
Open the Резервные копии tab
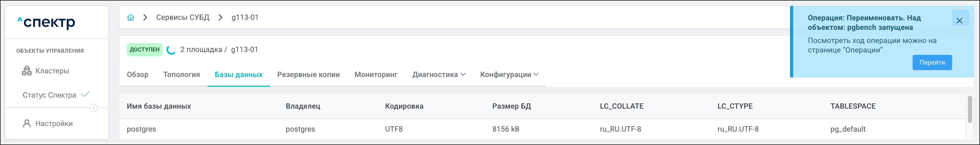[x=308, y=75]
